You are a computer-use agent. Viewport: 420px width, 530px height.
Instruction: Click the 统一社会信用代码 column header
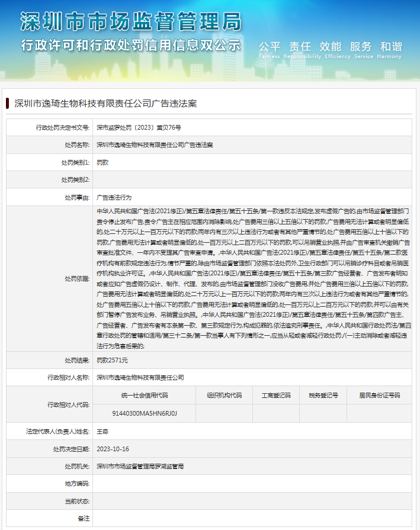click(x=145, y=395)
